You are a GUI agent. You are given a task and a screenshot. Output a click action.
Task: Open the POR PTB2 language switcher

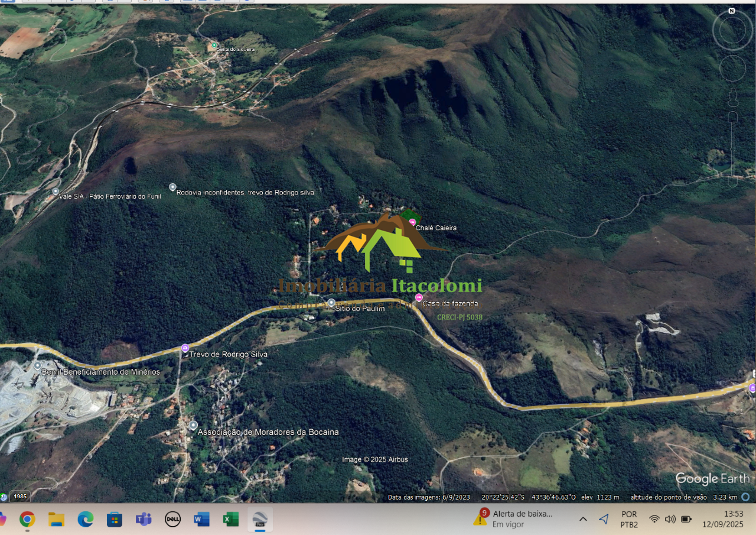(629, 519)
